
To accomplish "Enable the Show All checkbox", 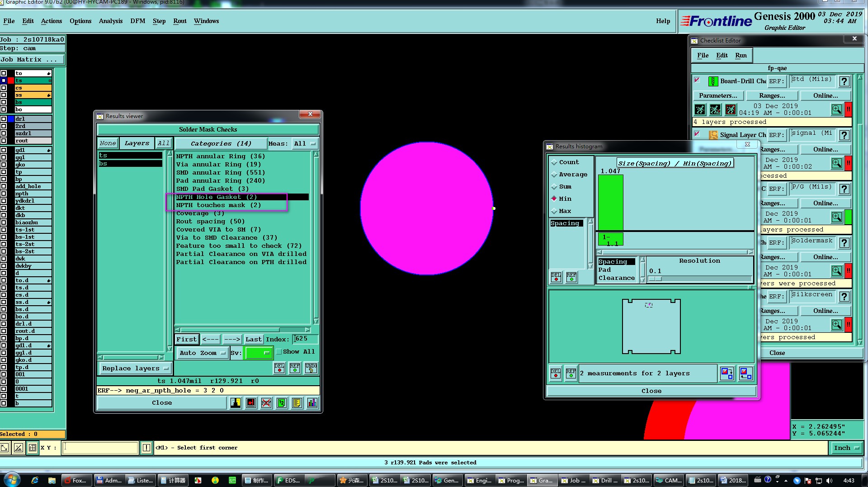I will 279,352.
